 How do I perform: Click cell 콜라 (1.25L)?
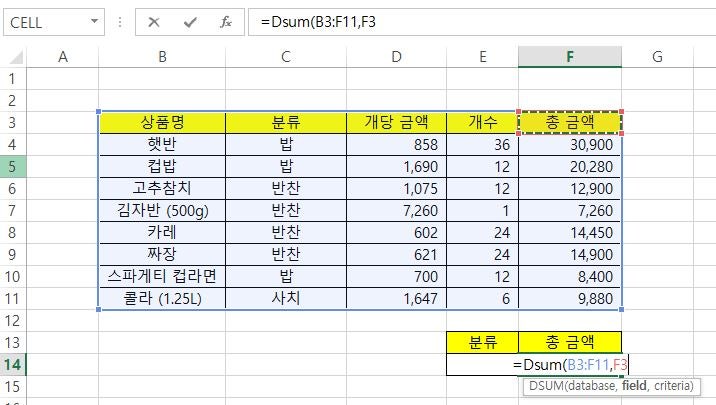162,299
